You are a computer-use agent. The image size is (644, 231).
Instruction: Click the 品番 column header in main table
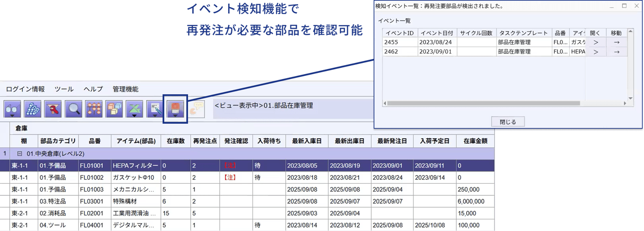[94, 141]
